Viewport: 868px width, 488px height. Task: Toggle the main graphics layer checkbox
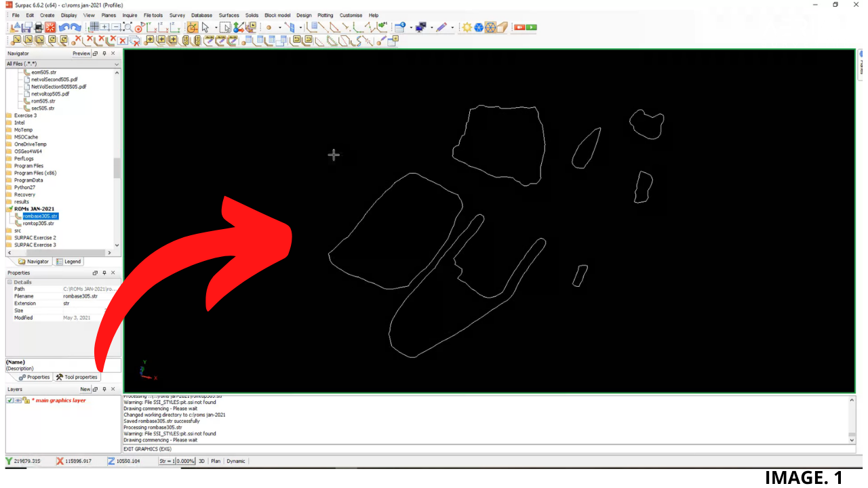click(10, 401)
